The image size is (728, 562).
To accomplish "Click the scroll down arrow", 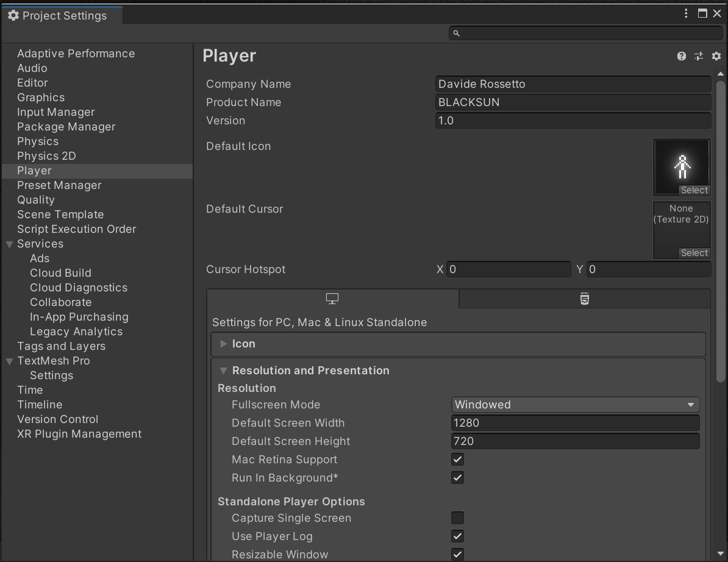I will coord(721,553).
